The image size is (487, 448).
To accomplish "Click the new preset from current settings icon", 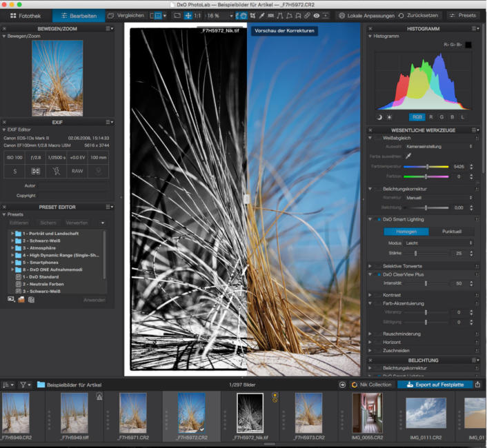I will [11, 299].
